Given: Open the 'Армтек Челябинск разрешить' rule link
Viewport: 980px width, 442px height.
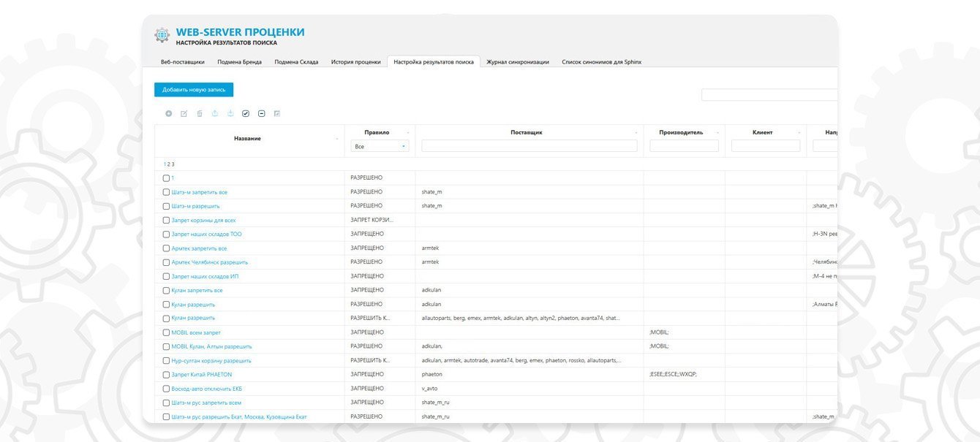Looking at the screenshot, I should coord(210,262).
